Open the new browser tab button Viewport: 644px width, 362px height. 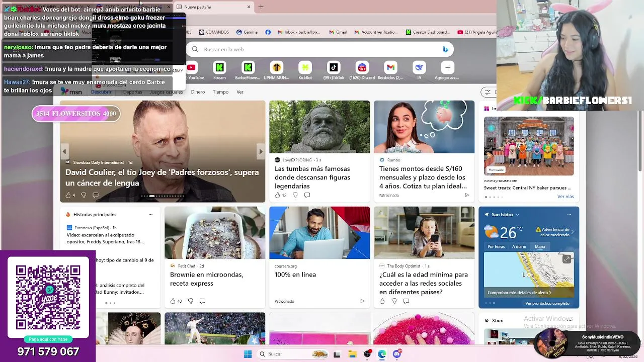[x=261, y=7]
